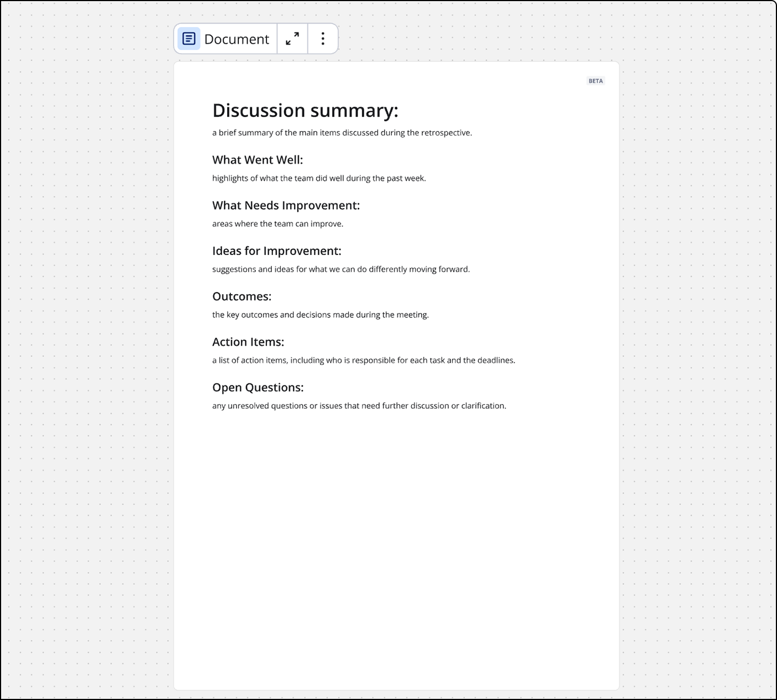Click the What Needs Improvement heading
The height and width of the screenshot is (700, 777).
(x=286, y=205)
